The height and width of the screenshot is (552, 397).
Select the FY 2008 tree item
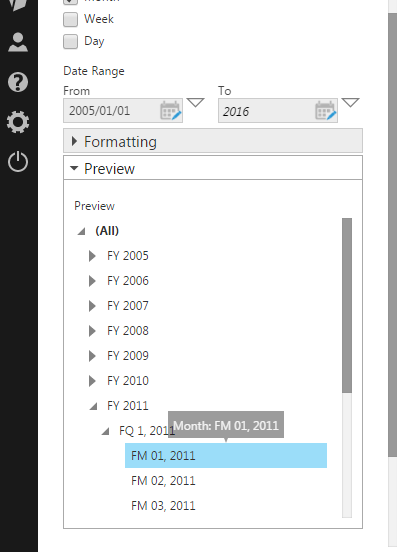coord(128,331)
